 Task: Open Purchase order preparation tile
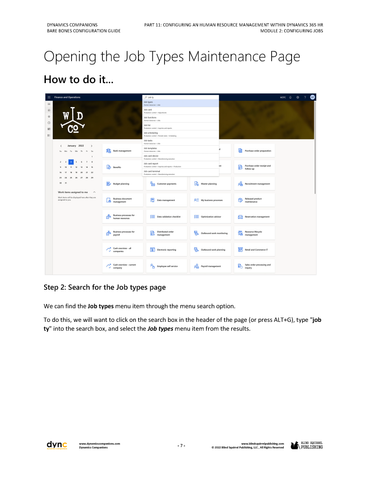pos(254,151)
